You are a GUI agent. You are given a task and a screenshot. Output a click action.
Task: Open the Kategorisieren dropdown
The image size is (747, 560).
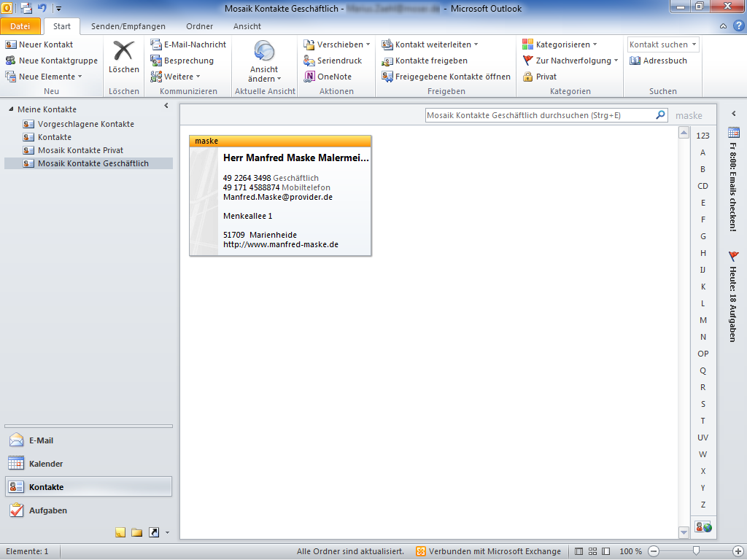[560, 44]
